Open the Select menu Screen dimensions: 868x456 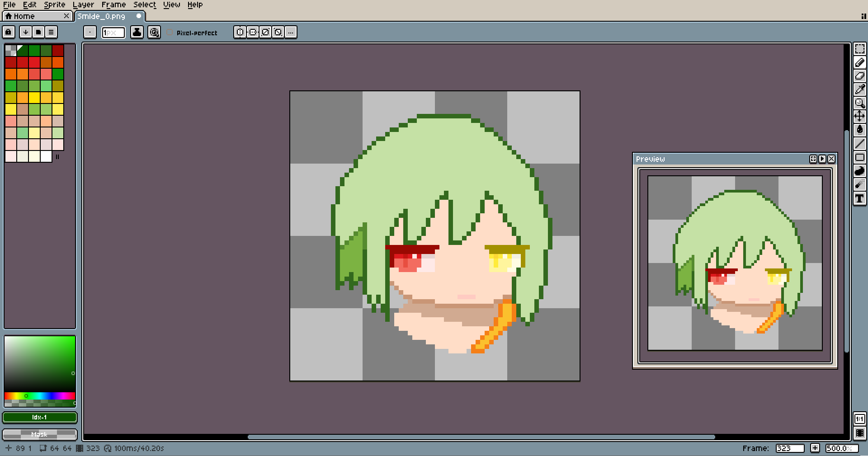click(x=145, y=5)
